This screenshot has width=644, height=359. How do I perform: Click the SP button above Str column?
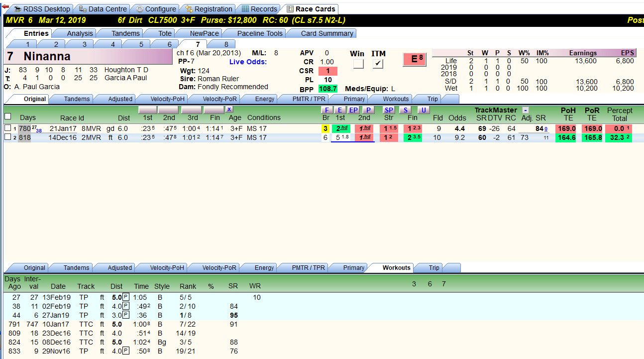click(x=389, y=110)
